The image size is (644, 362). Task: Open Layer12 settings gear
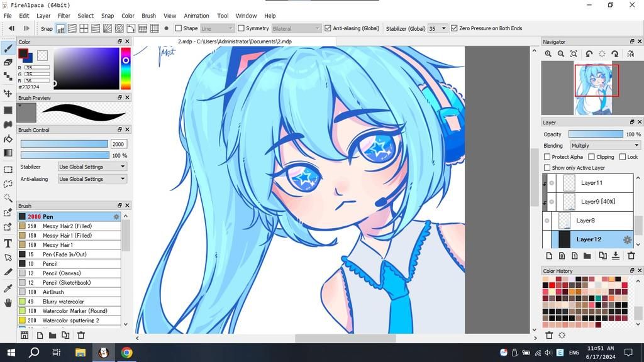[x=627, y=239]
